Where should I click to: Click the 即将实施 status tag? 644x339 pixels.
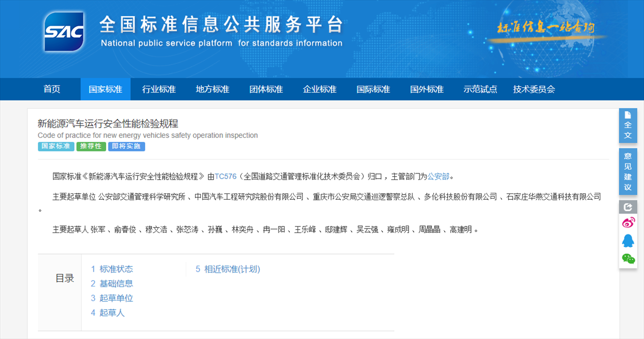(x=126, y=147)
